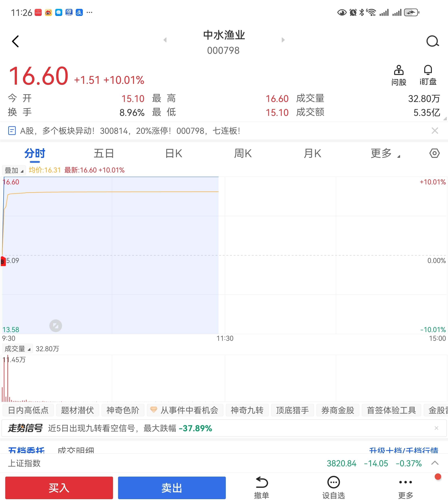Open the 成交量 indicator dropdown
The height and width of the screenshot is (503, 448).
pos(18,349)
